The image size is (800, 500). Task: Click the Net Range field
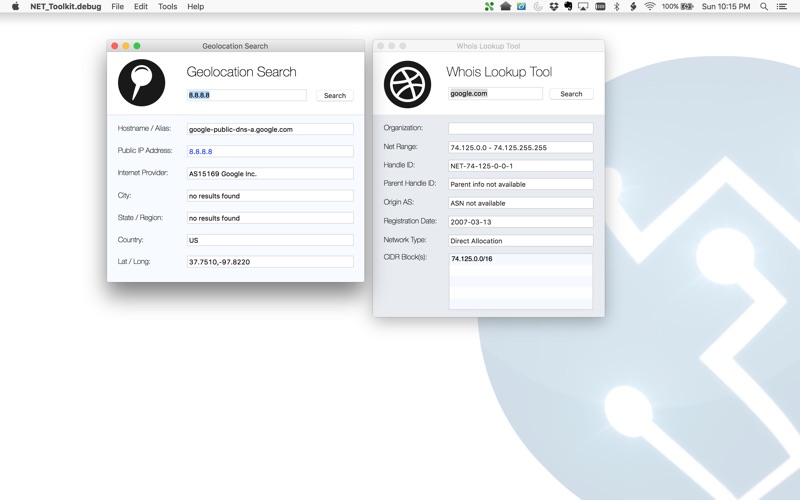(x=520, y=147)
